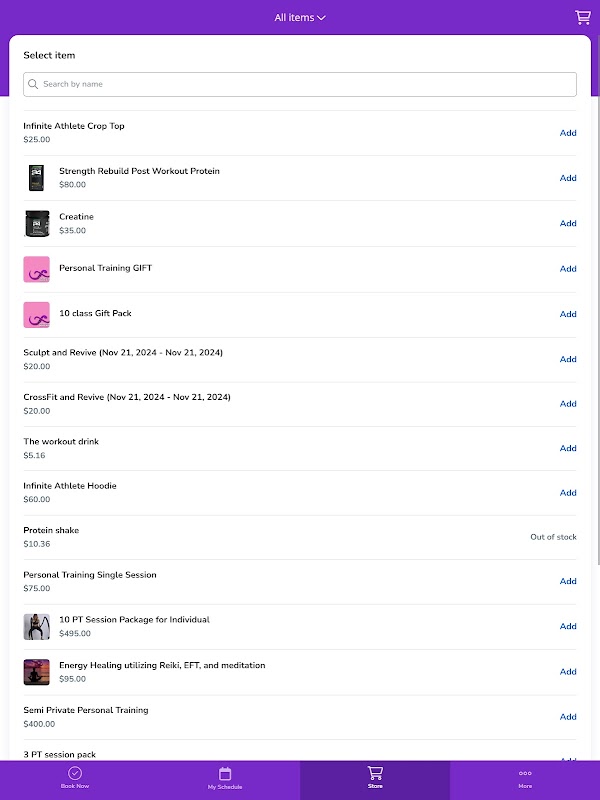
Task: Open the shopping cart icon
Action: (x=583, y=17)
